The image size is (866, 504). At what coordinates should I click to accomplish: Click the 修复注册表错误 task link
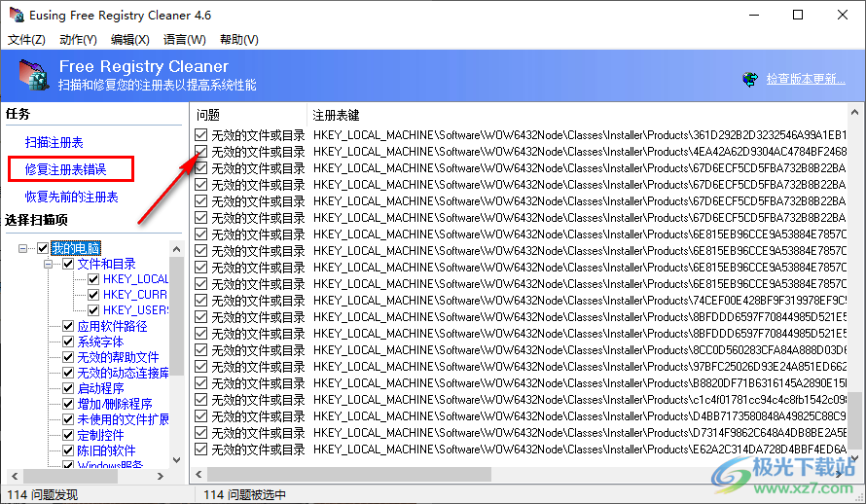point(66,169)
